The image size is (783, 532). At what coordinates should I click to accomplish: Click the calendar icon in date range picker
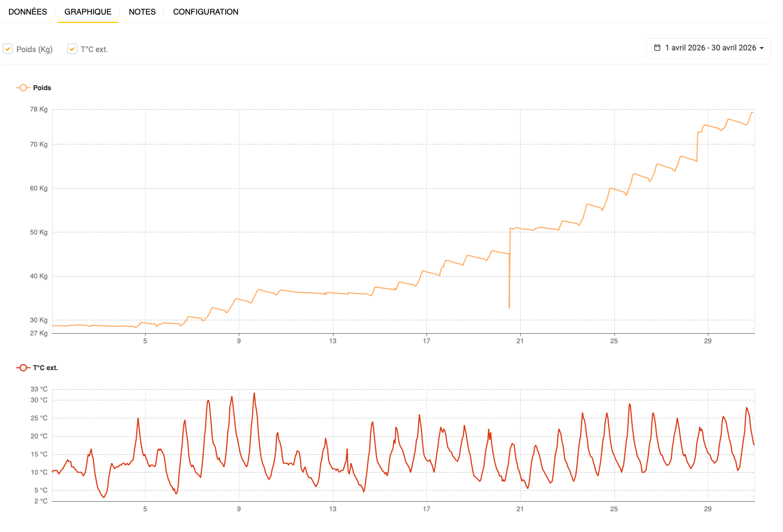tap(657, 48)
